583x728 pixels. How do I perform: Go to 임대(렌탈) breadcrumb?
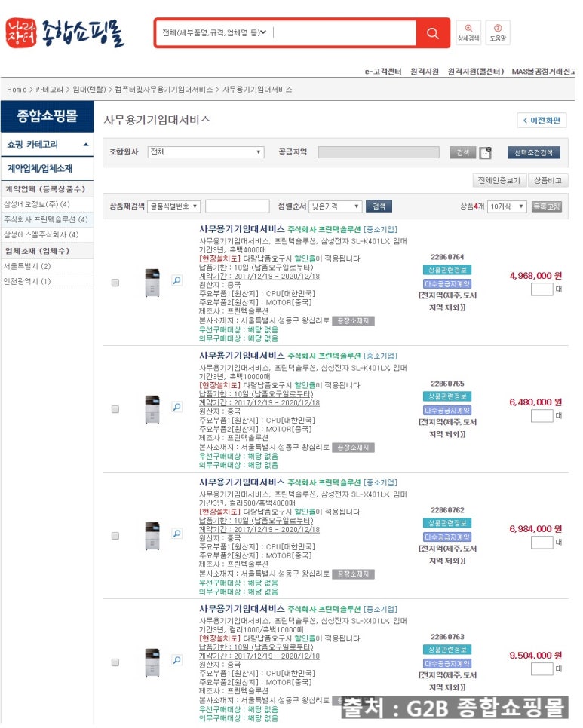click(x=89, y=90)
